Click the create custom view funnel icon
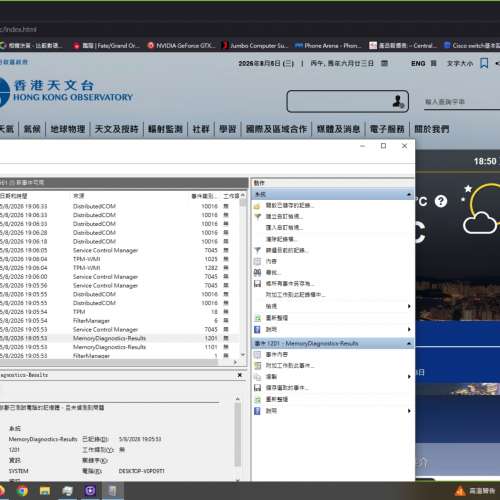 257,217
